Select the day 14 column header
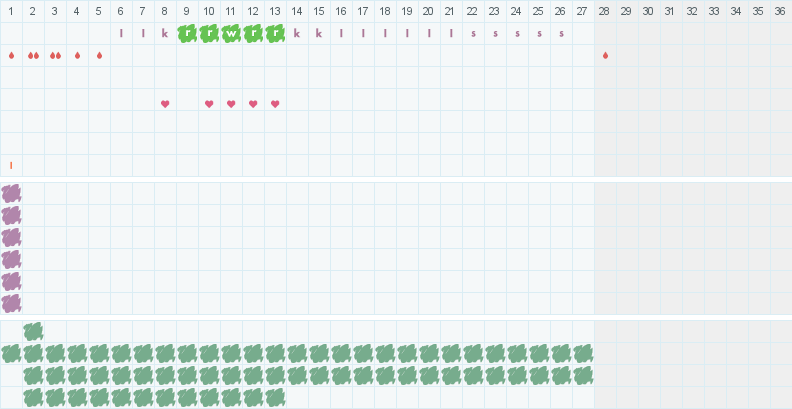 coord(297,11)
